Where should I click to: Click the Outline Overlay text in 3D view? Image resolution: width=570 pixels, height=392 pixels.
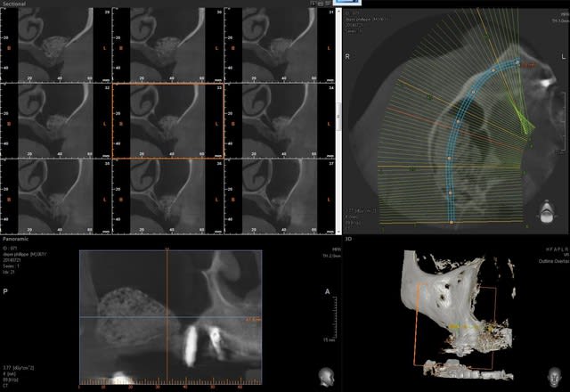[x=554, y=261]
